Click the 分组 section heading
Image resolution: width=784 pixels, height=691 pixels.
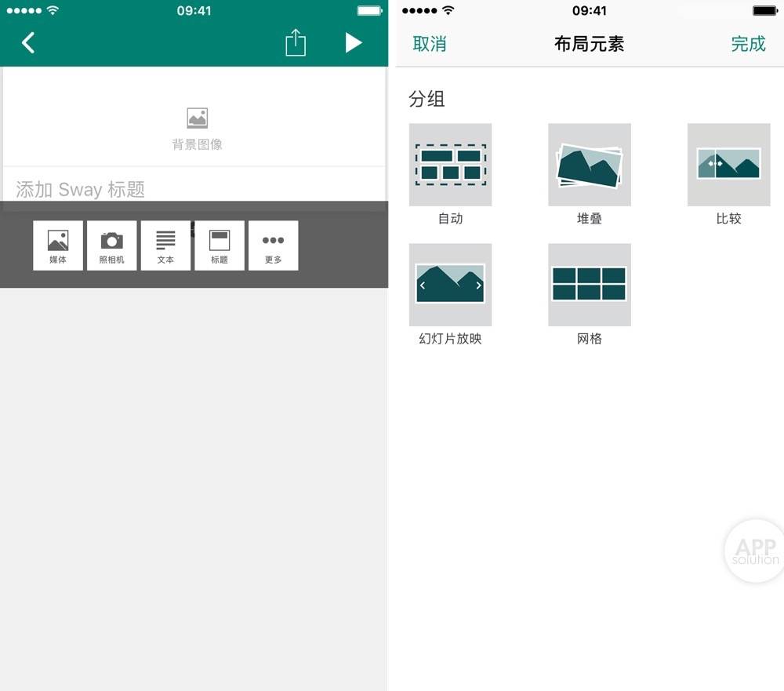pos(426,99)
